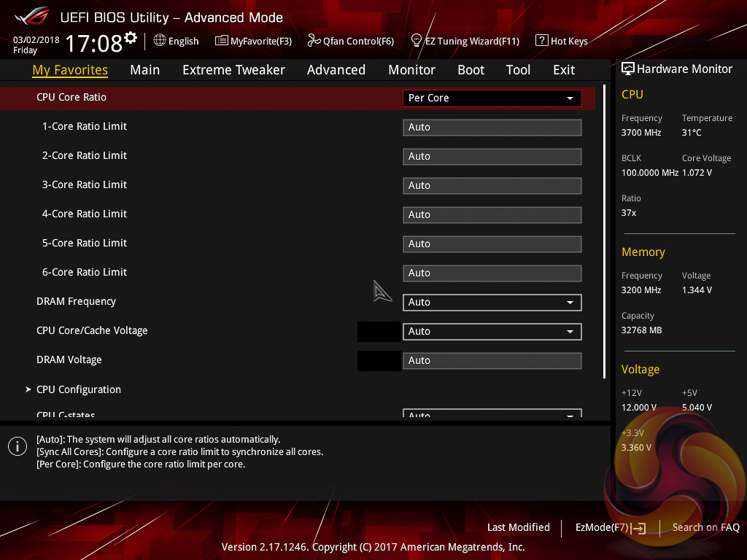Click the Version 2.17.1246 copyright text
The height and width of the screenshot is (560, 747).
coord(373,547)
